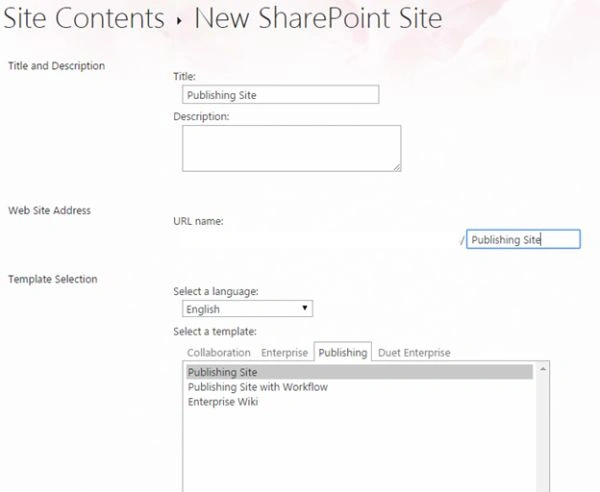Choose Publishing Site with Workflow template
600x492 pixels.
258,387
